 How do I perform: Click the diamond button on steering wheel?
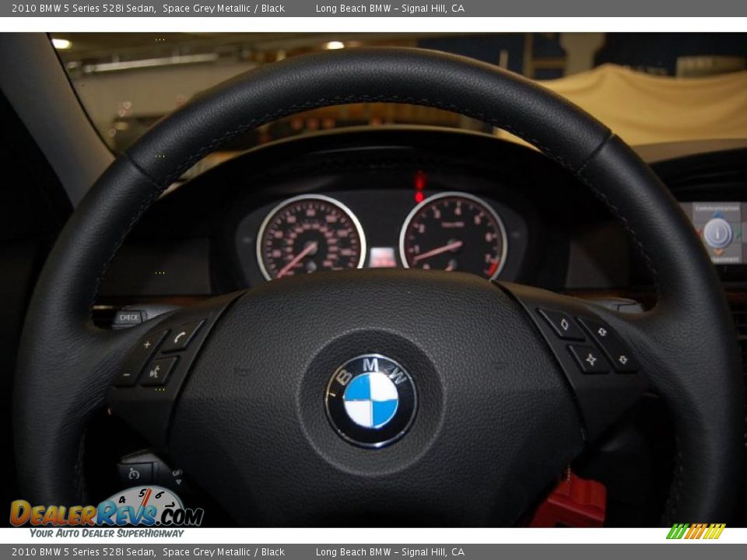coord(563,325)
